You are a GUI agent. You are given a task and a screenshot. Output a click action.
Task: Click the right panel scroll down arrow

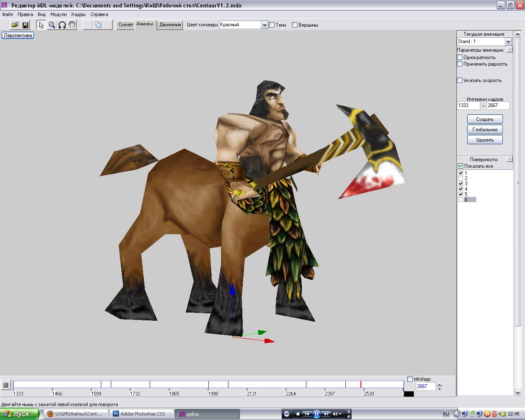pyautogui.click(x=518, y=393)
